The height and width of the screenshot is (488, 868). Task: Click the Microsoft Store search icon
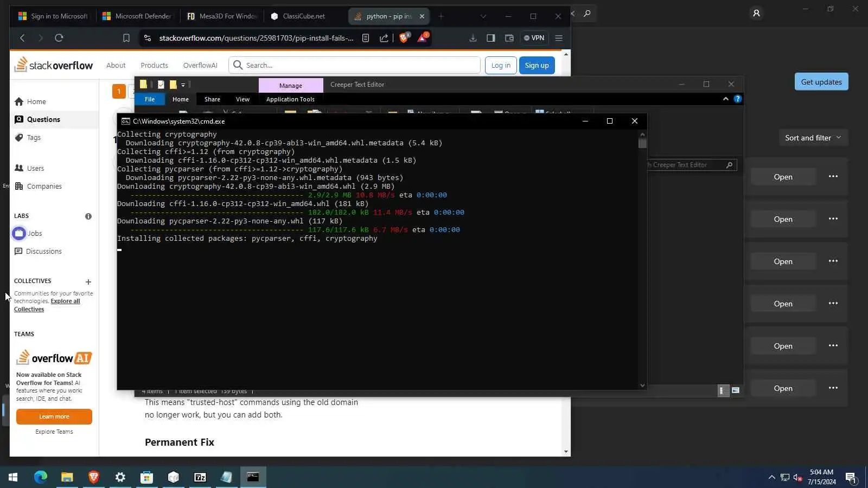point(587,13)
